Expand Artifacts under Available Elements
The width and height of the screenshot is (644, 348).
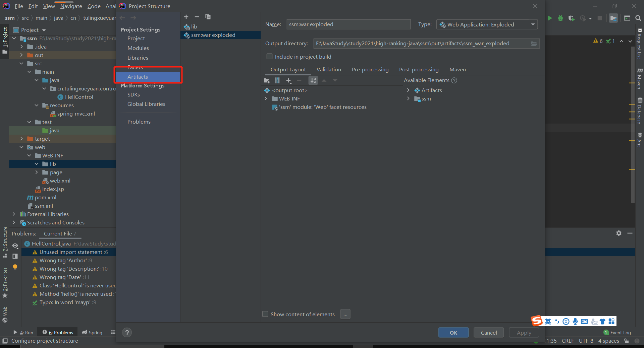coord(408,90)
